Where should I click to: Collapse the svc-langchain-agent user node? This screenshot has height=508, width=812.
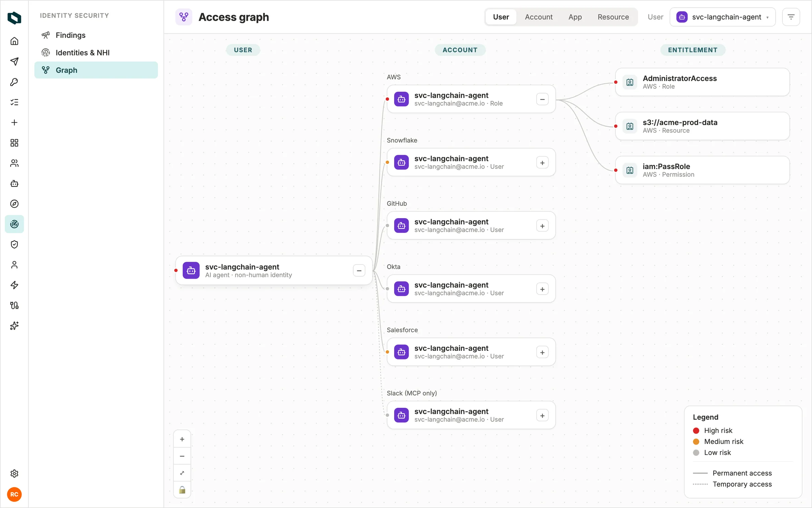tap(359, 271)
